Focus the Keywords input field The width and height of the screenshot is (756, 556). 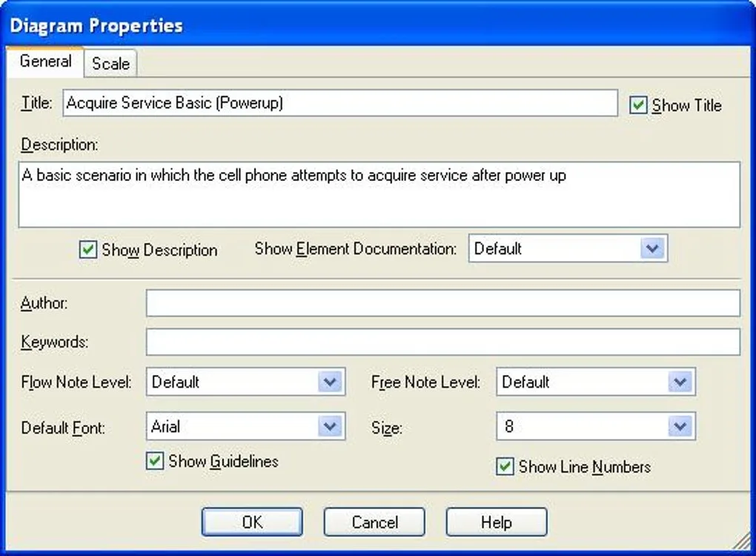tap(442, 342)
